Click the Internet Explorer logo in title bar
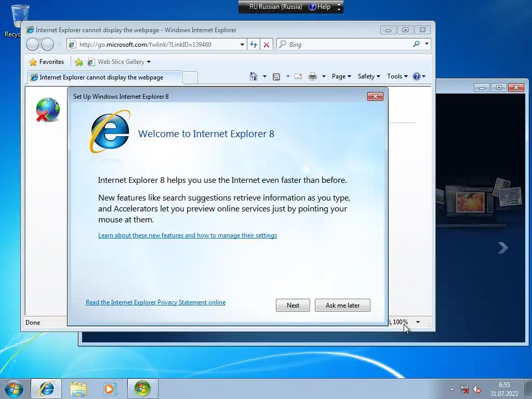The width and height of the screenshot is (532, 399). point(30,30)
